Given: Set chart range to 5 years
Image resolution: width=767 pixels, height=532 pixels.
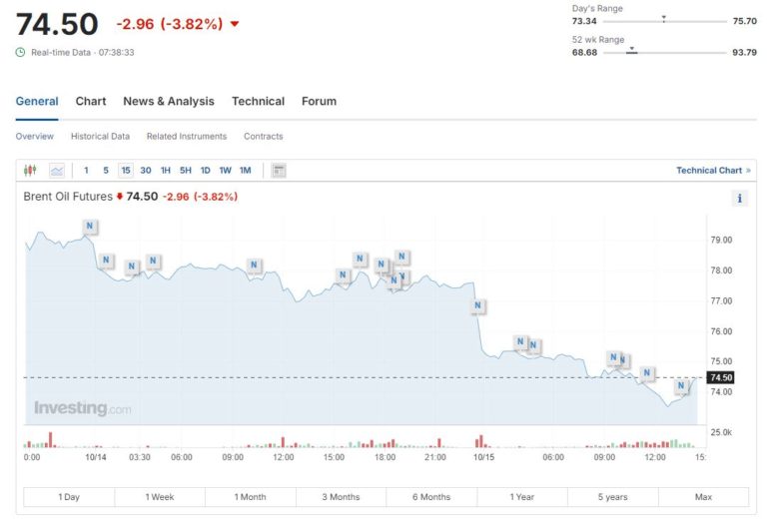Looking at the screenshot, I should [x=613, y=497].
